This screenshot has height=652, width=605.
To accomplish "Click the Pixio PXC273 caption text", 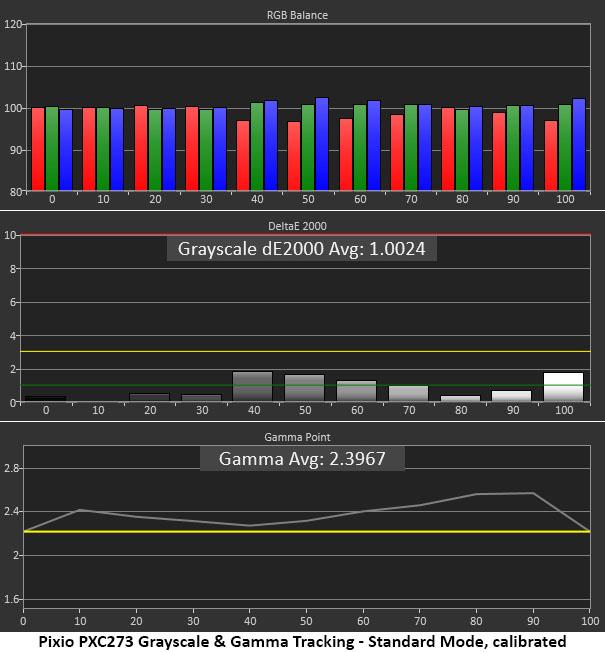I will (x=302, y=642).
